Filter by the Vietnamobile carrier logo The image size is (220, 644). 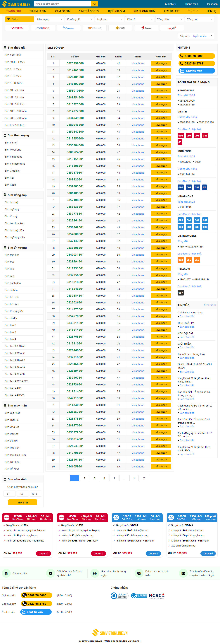[94, 28]
